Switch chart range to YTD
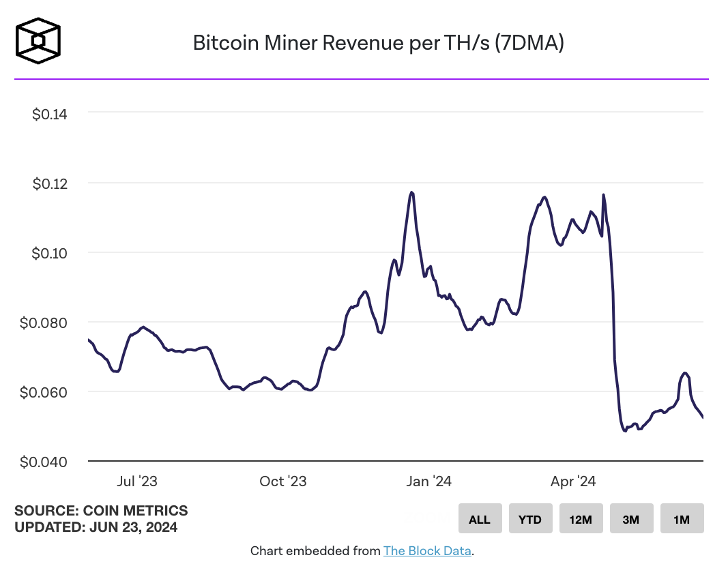The image size is (728, 566). [x=530, y=519]
